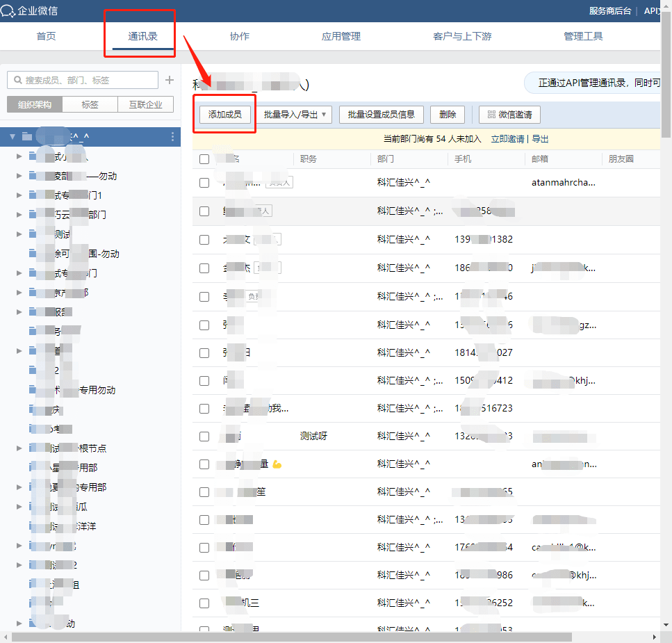672x643 pixels.
Task: Open the 标签 tab in the sidebar
Action: (x=90, y=105)
